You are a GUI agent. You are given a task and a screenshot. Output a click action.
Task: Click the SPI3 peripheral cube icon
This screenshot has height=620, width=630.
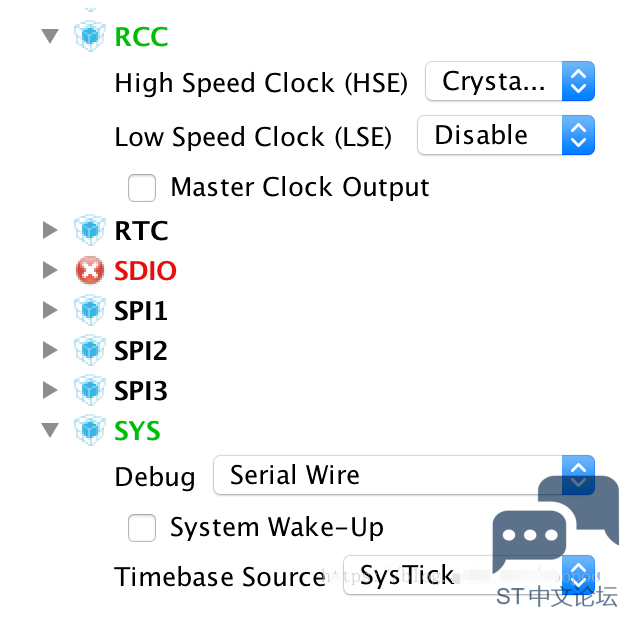coord(90,390)
